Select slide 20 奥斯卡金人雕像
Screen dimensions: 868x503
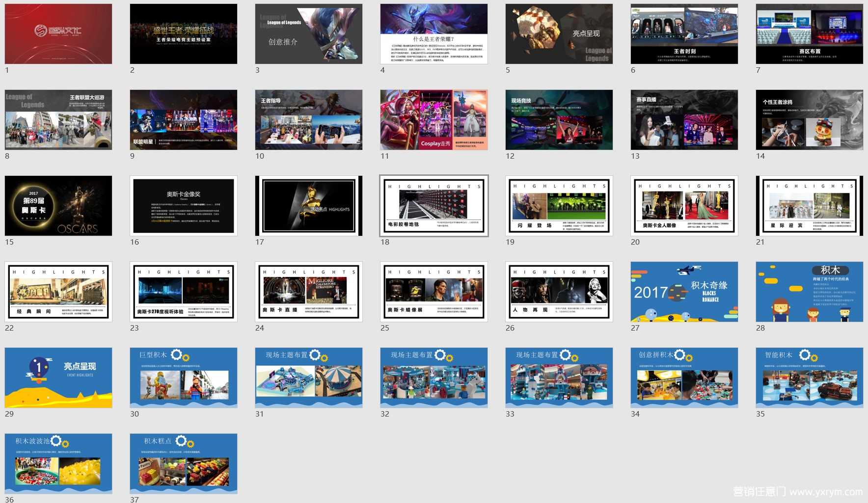click(x=684, y=206)
